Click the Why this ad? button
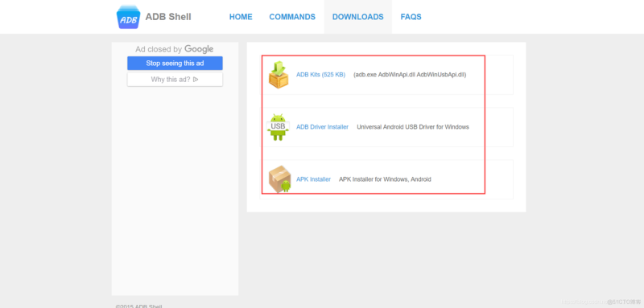644x308 pixels. click(x=175, y=80)
